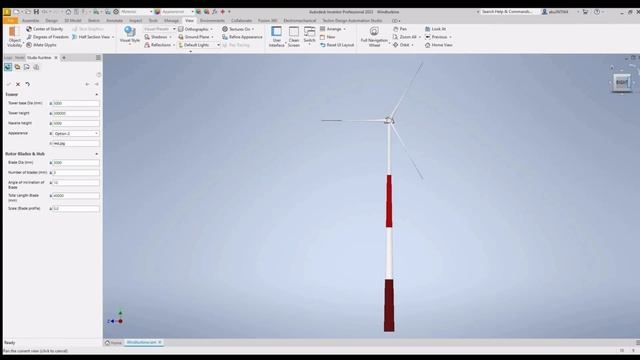This screenshot has width=640, height=360.
Task: Click the Shadows icon
Action: pyautogui.click(x=147, y=37)
